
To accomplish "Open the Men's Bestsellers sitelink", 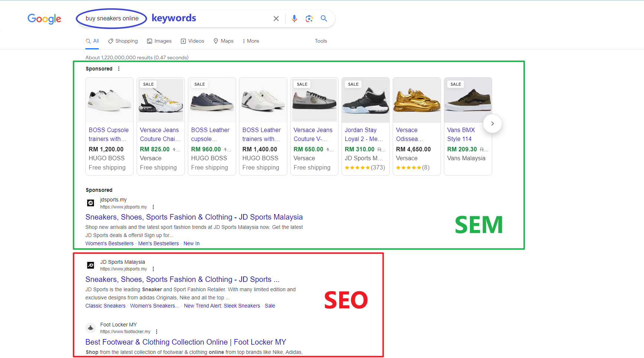I will point(158,243).
